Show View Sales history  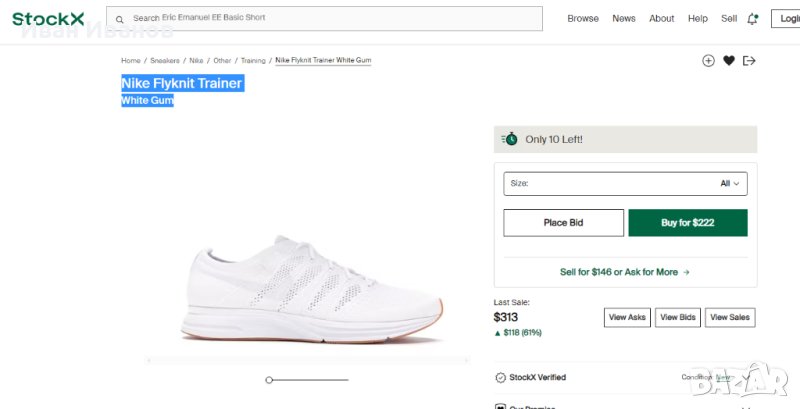[x=730, y=317]
